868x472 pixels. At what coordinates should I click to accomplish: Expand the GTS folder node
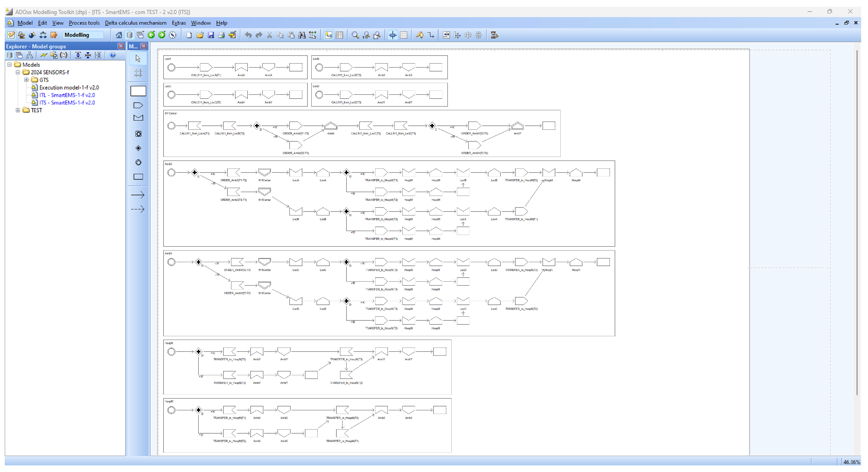pos(26,80)
